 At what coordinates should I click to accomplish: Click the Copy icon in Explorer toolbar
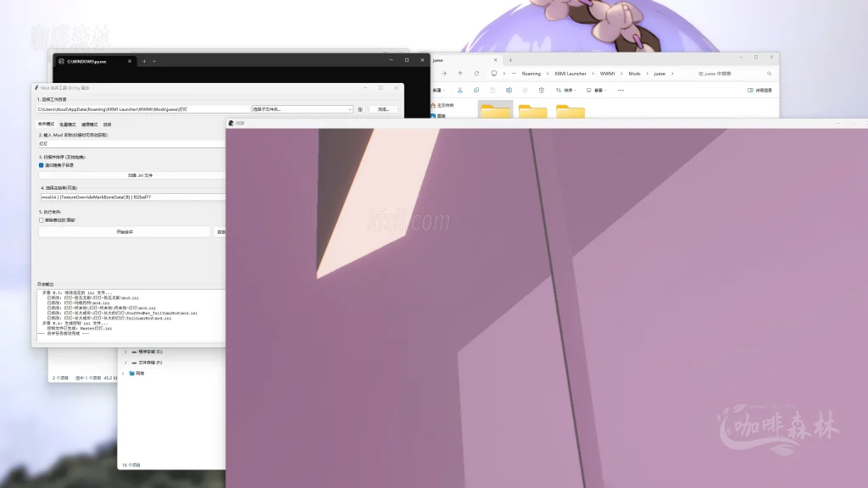coord(476,90)
